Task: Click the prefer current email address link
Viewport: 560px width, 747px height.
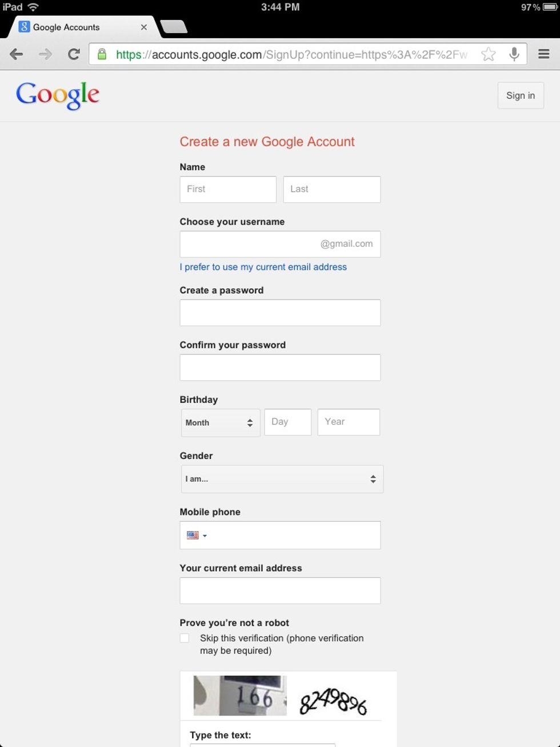Action: pyautogui.click(x=263, y=267)
